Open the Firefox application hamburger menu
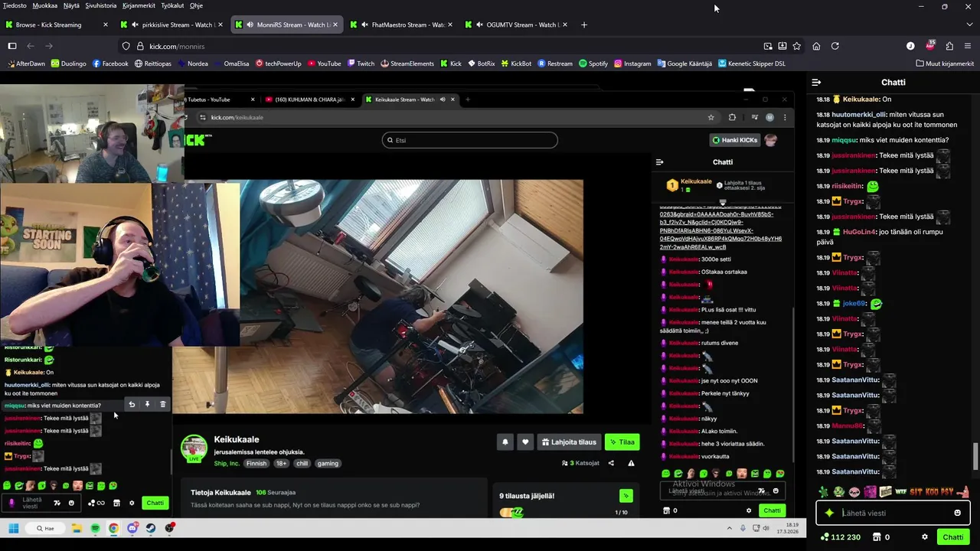Screen dimensions: 980x551 coord(969,46)
